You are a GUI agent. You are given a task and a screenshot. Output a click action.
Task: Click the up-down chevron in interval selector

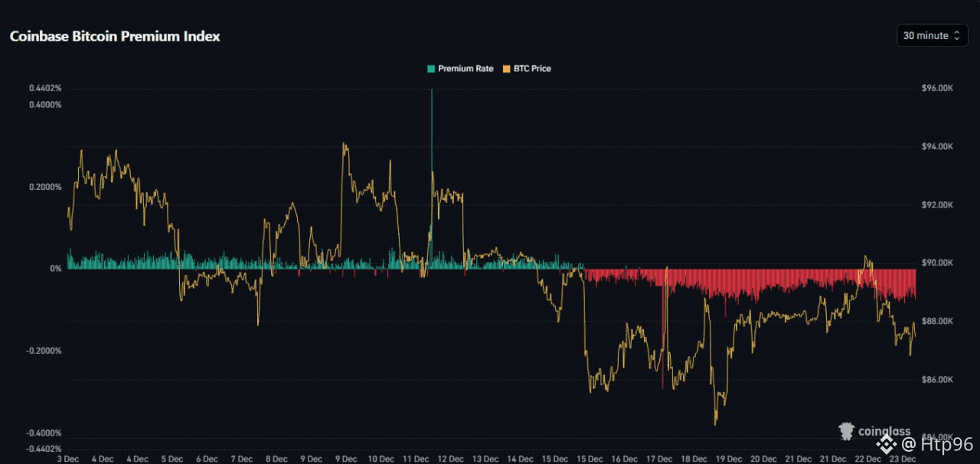[x=957, y=36]
